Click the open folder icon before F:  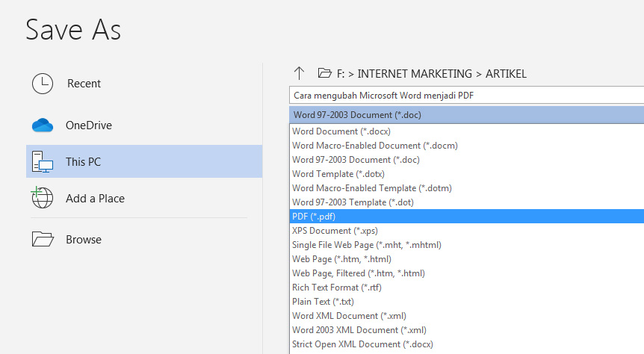coord(324,73)
